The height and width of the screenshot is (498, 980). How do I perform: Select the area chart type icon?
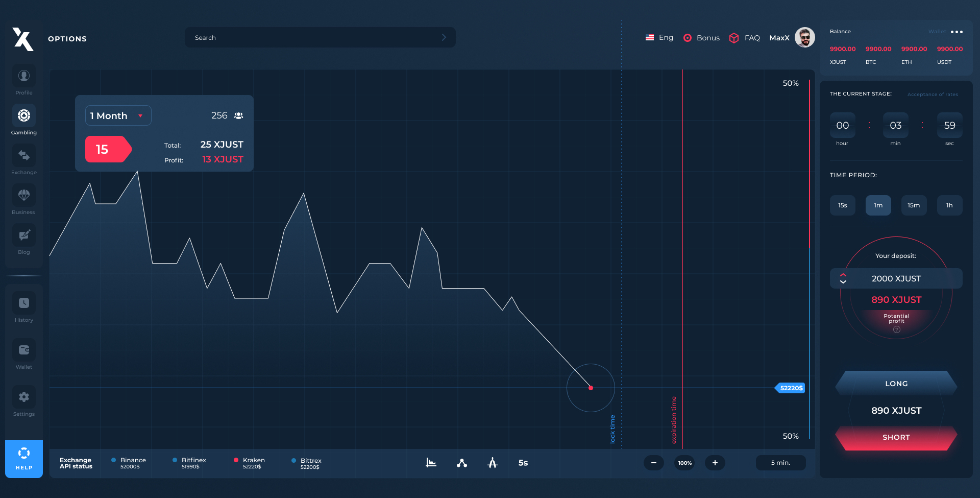coord(431,463)
